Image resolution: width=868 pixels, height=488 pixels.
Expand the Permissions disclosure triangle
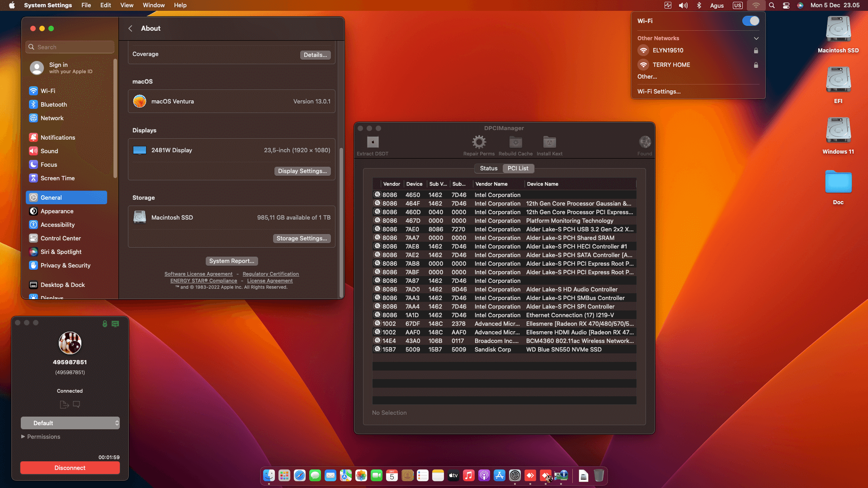click(23, 436)
